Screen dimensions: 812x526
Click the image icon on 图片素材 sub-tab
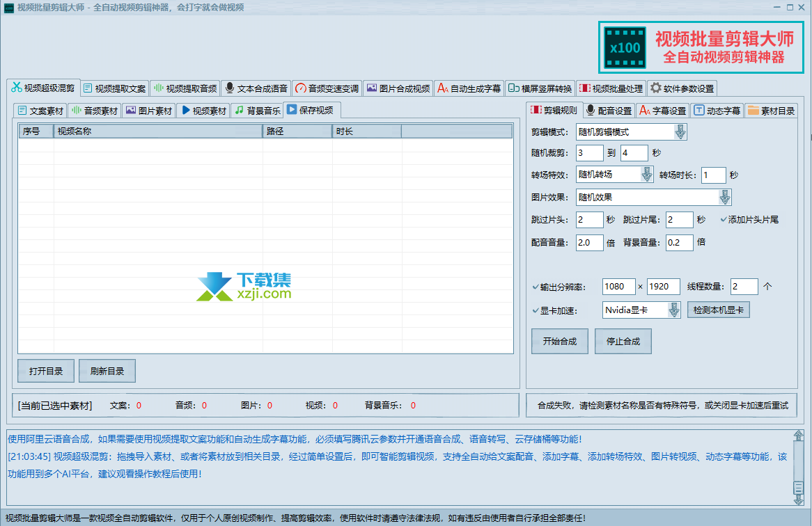[131, 110]
